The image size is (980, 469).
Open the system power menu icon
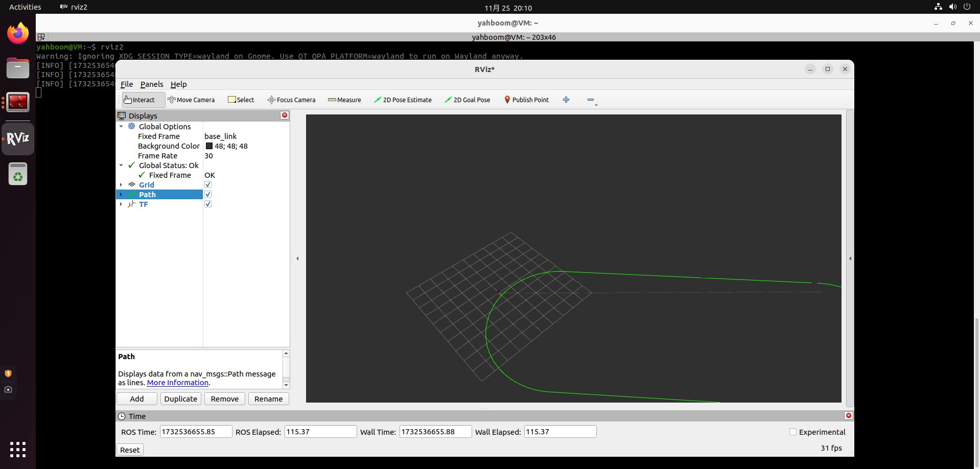pos(967,7)
